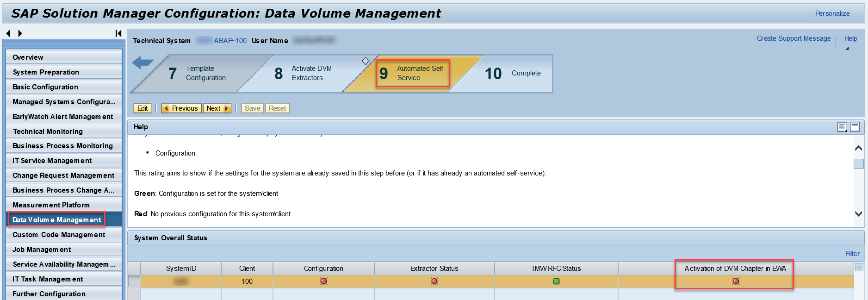
Task: Open Technical Monitoring scenario
Action: pos(64,131)
